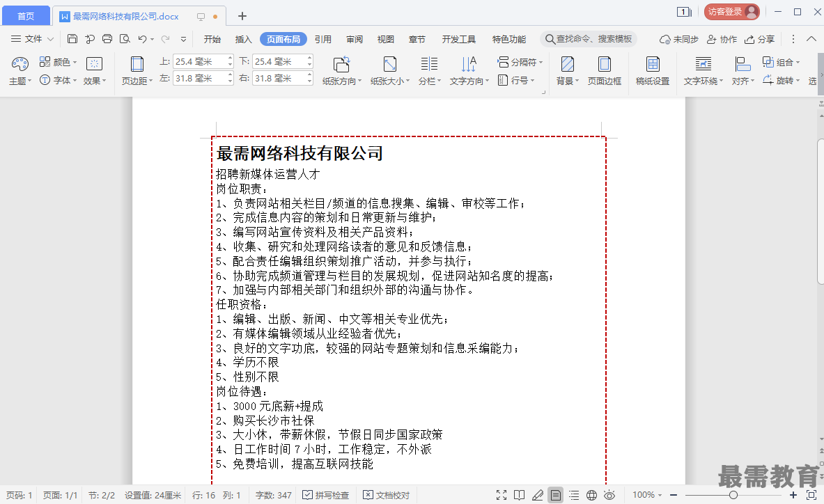This screenshot has width=824, height=504.
Task: Click Document Proofreading (文档校对) button
Action: point(387,494)
